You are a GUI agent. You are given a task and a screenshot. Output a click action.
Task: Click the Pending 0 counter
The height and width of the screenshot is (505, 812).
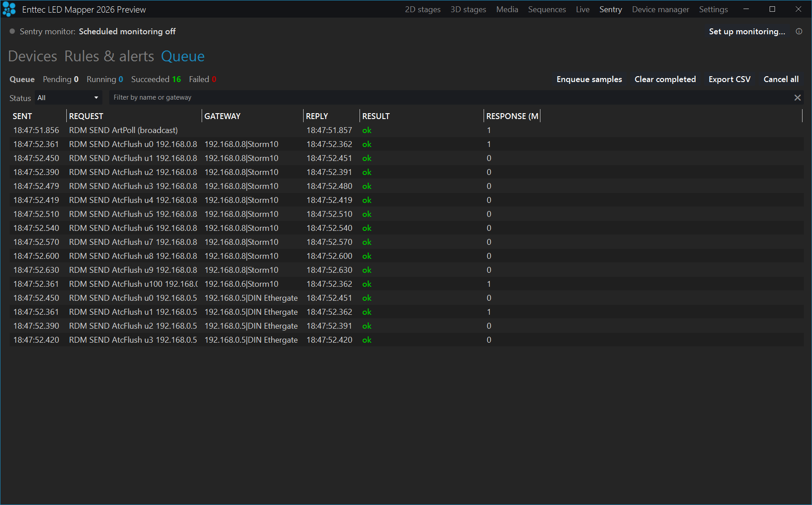tap(60, 79)
